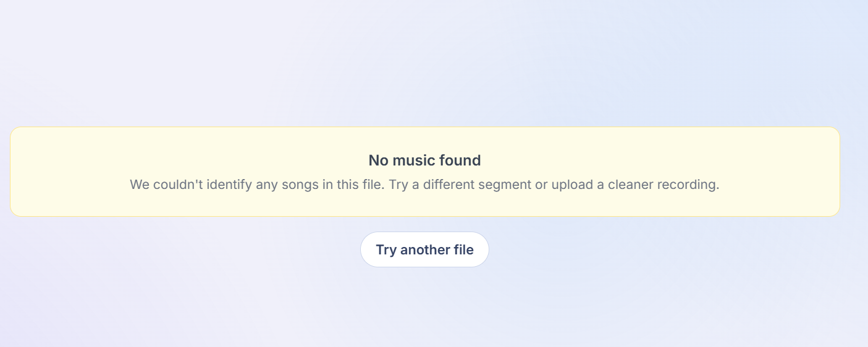This screenshot has width=868, height=347.
Task: Click the word 'cleaner' in the suggestion text
Action: pyautogui.click(x=630, y=185)
